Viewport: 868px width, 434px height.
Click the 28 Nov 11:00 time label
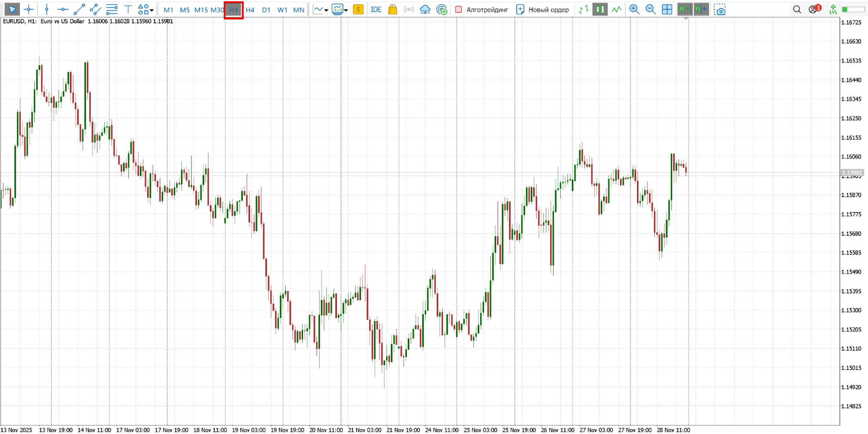coord(673,430)
